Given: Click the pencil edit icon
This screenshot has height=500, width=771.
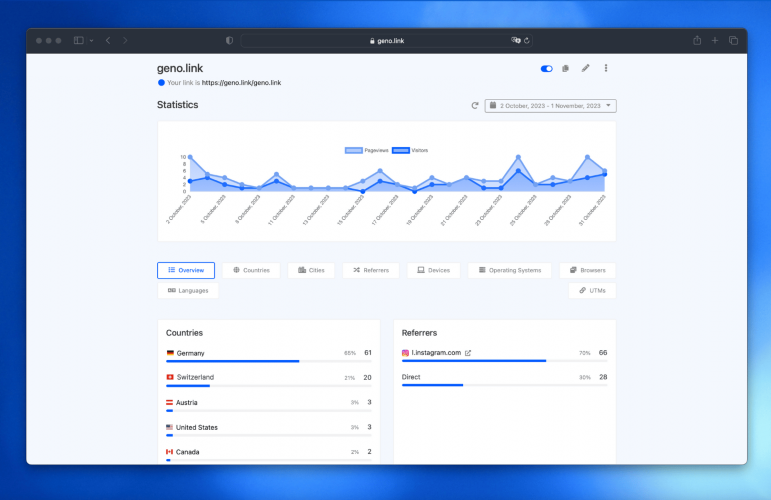Looking at the screenshot, I should [x=585, y=68].
